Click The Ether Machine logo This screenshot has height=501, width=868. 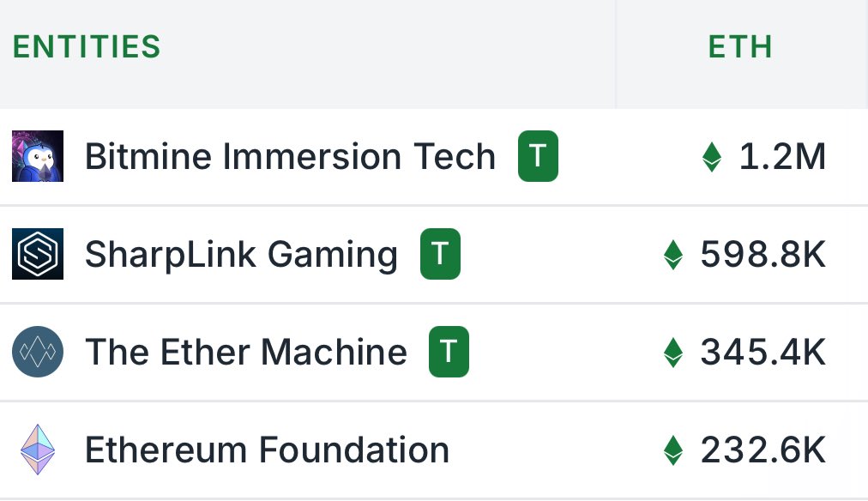click(x=37, y=352)
